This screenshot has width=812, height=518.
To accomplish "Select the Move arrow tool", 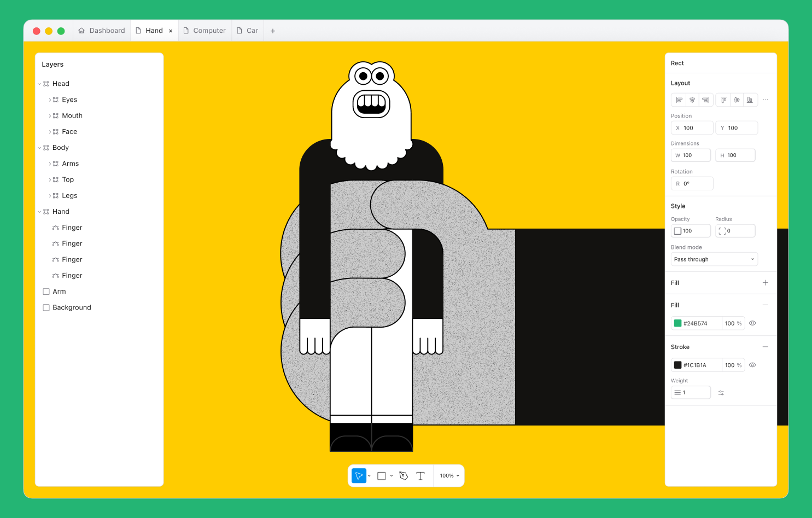I will click(359, 476).
